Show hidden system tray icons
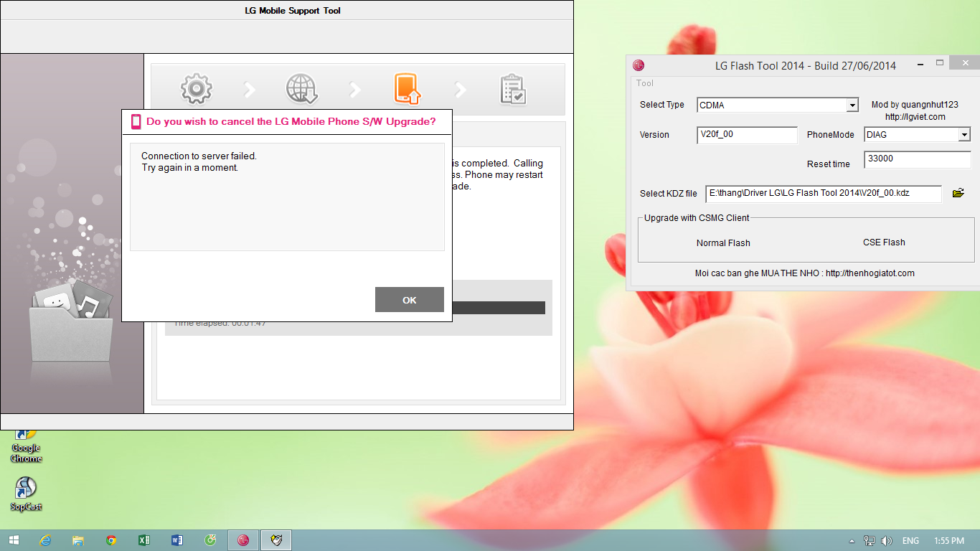Viewport: 980px width, 551px height. 852,541
